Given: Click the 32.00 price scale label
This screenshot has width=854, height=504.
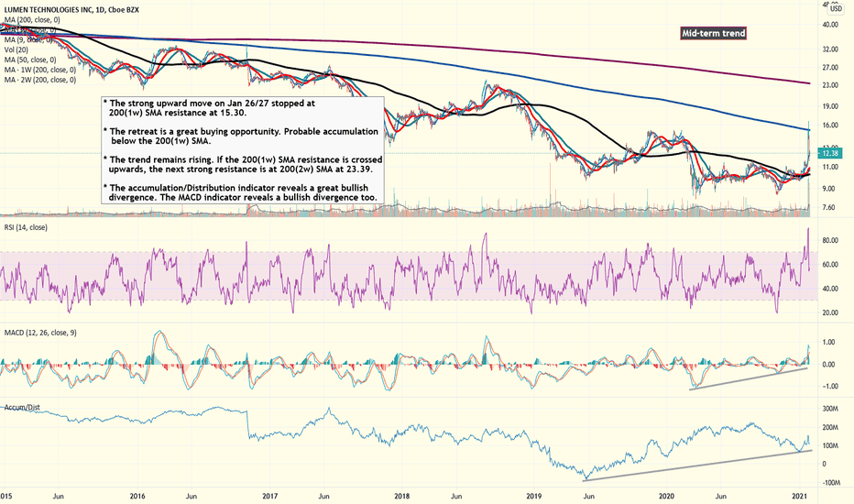Looking at the screenshot, I should 830,49.
